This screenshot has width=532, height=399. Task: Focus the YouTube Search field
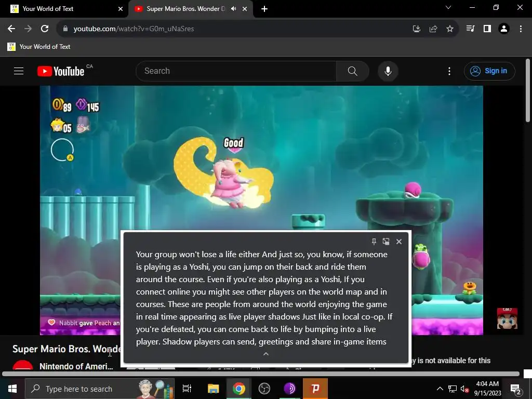[x=236, y=71]
